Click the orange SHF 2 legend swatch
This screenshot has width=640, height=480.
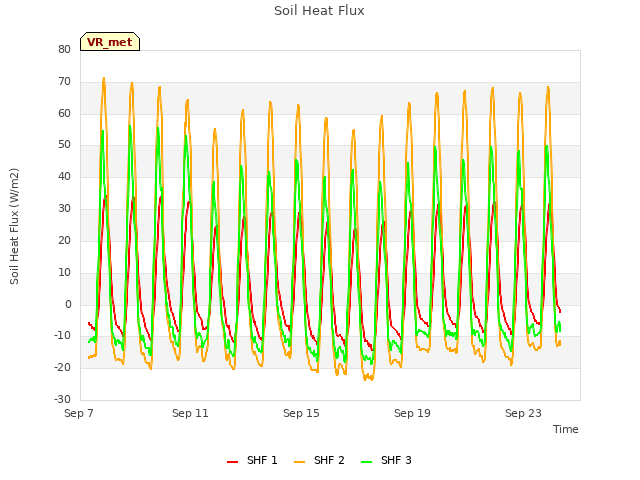[x=299, y=461]
